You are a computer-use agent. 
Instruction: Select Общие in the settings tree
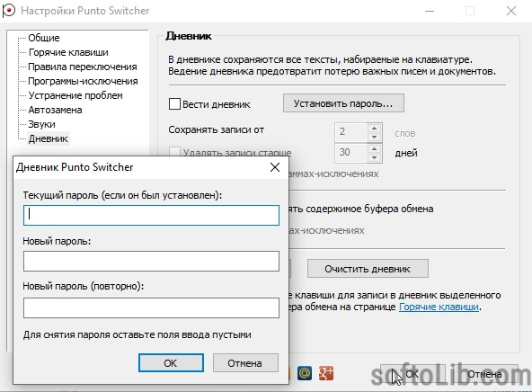point(44,38)
